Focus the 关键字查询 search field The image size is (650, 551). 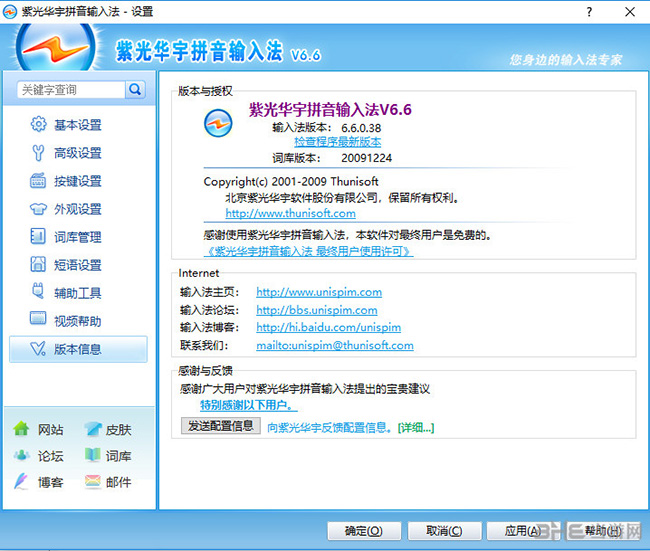click(x=71, y=90)
